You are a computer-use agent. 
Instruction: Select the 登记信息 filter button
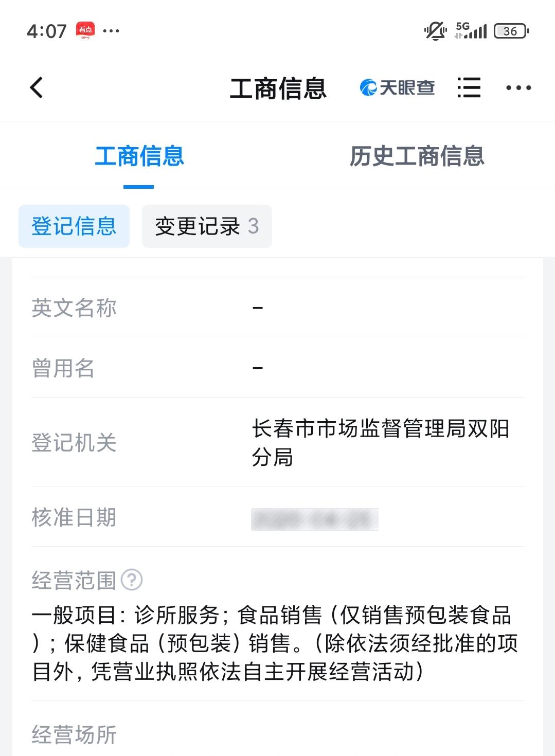click(x=74, y=226)
